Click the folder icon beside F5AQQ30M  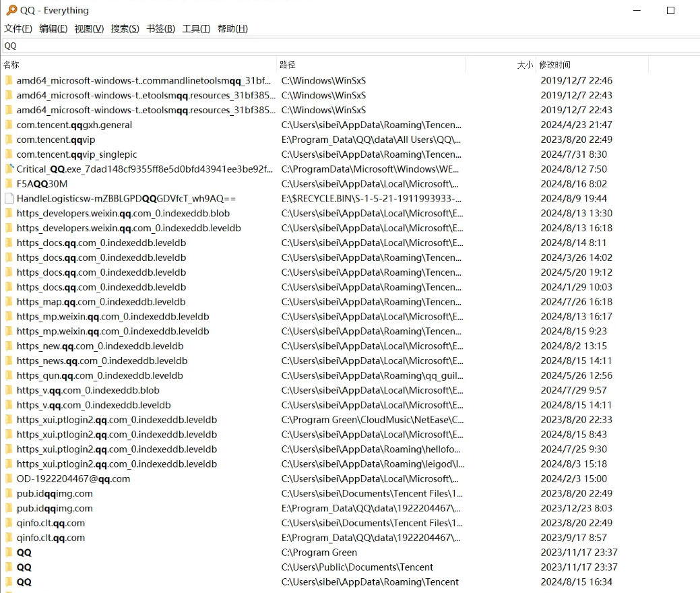[x=9, y=184]
